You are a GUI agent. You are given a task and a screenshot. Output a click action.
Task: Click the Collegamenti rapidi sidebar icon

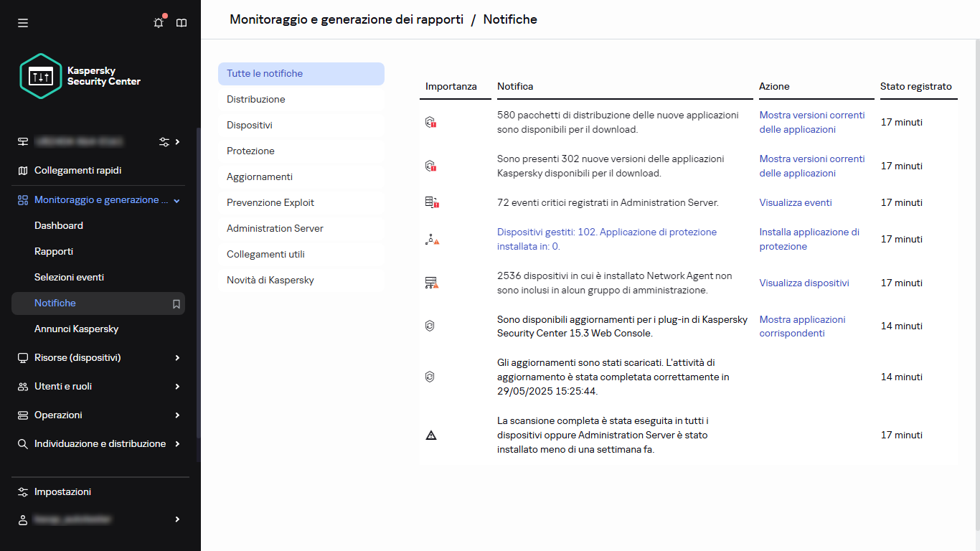22,170
